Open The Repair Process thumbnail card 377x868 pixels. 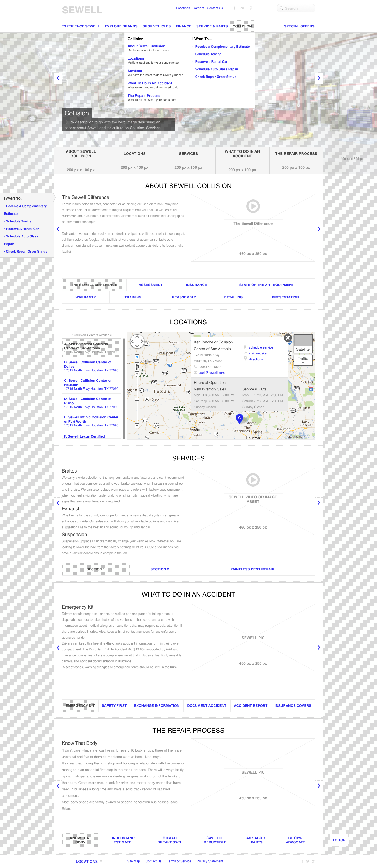[296, 160]
